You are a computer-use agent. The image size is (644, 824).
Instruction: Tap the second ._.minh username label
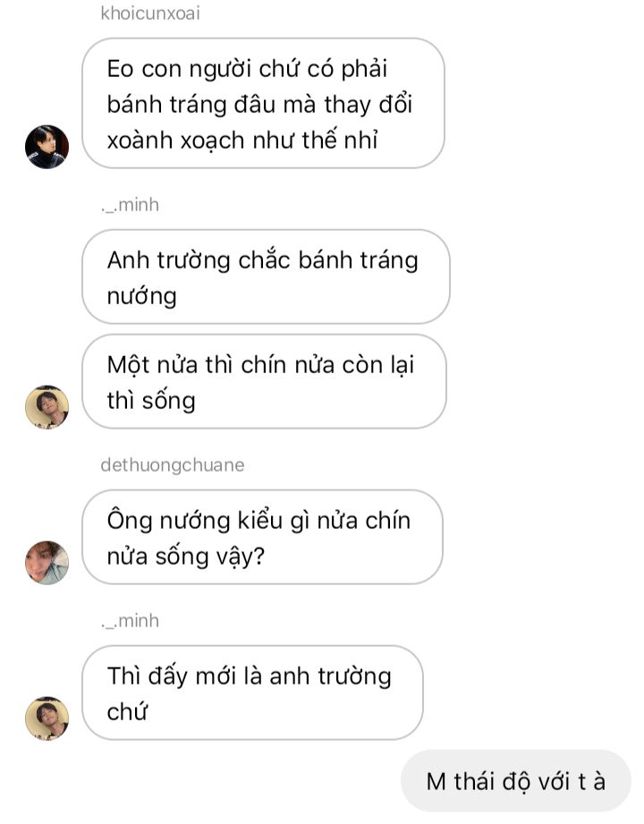point(130,621)
